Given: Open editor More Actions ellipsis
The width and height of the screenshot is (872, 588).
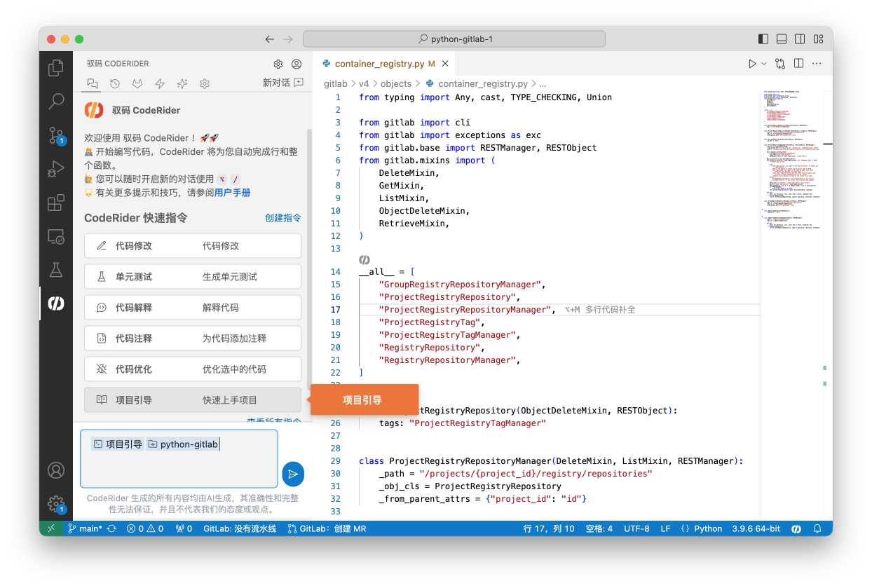Looking at the screenshot, I should point(817,64).
